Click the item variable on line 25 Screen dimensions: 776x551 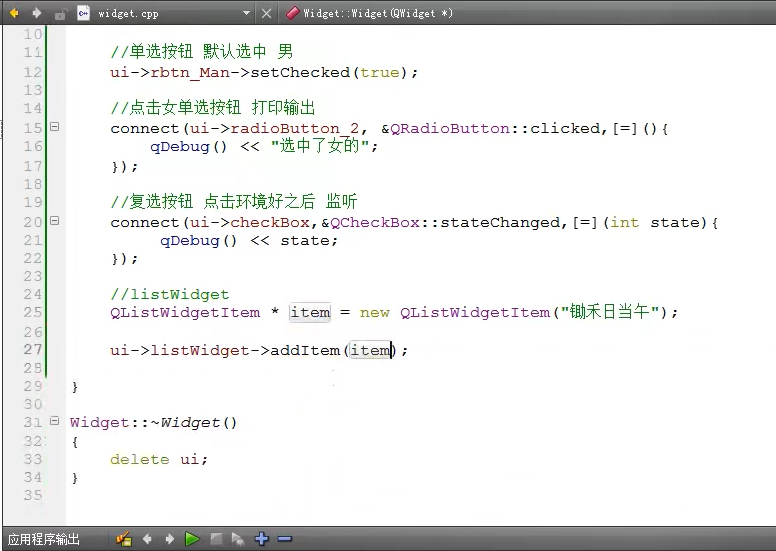[310, 312]
